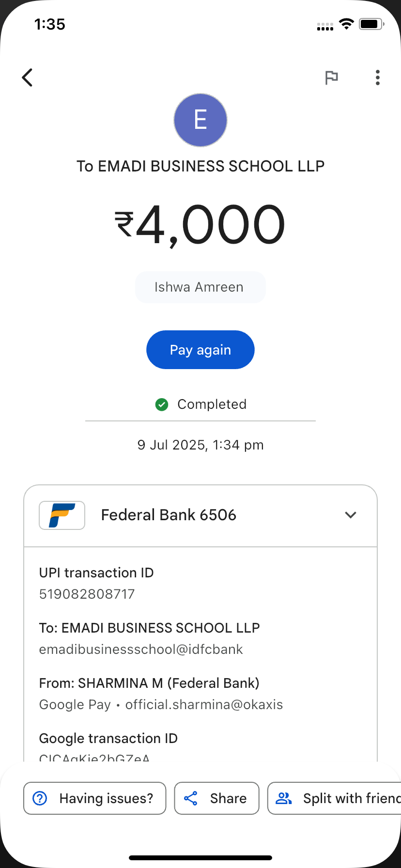Tap the share network icon
401x868 pixels.
(x=191, y=798)
